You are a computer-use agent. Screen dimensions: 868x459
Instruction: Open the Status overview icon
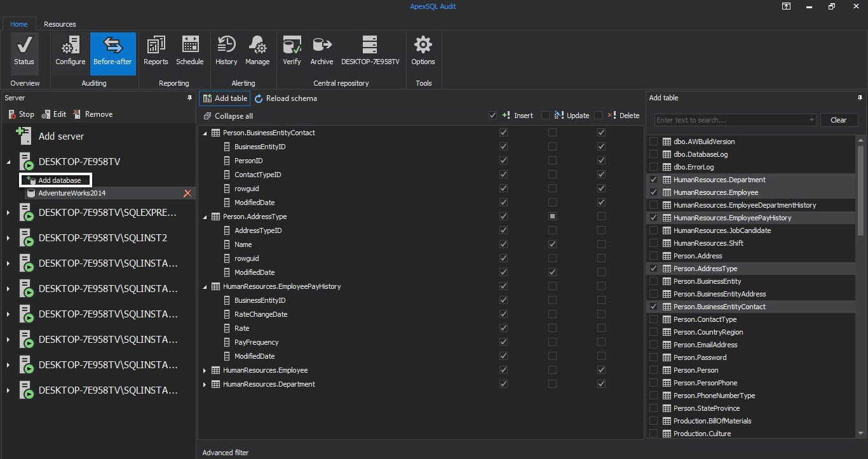[x=24, y=52]
